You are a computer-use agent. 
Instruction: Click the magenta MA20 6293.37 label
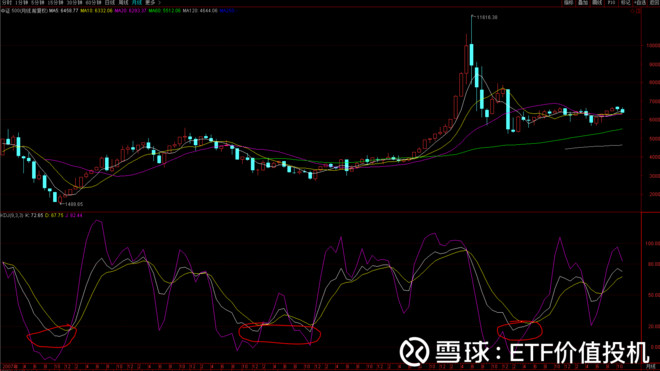(x=130, y=11)
